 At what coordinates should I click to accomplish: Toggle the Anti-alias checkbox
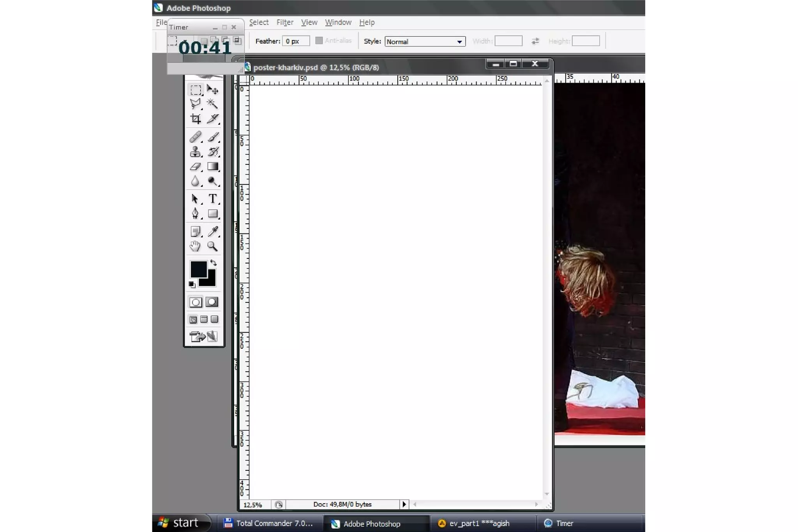(319, 41)
